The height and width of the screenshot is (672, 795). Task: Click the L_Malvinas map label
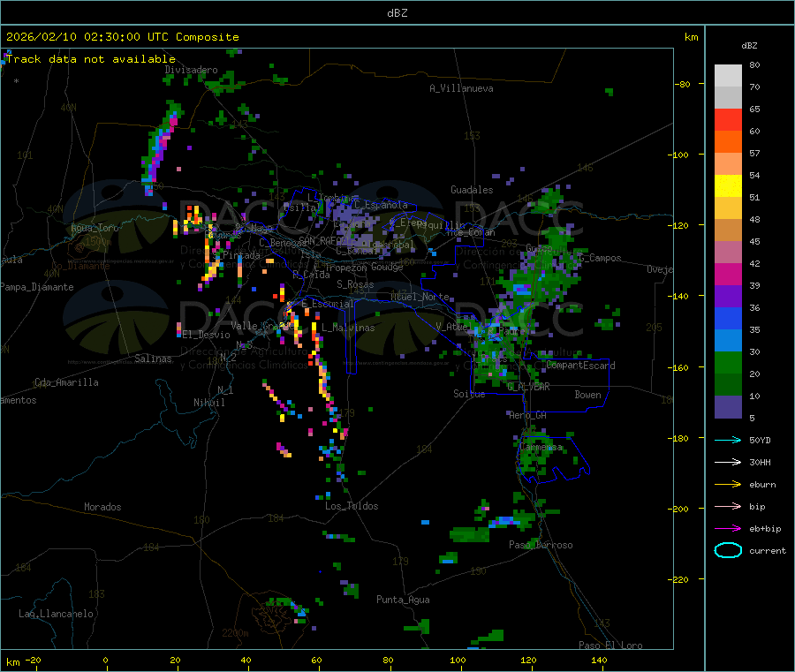(x=348, y=328)
